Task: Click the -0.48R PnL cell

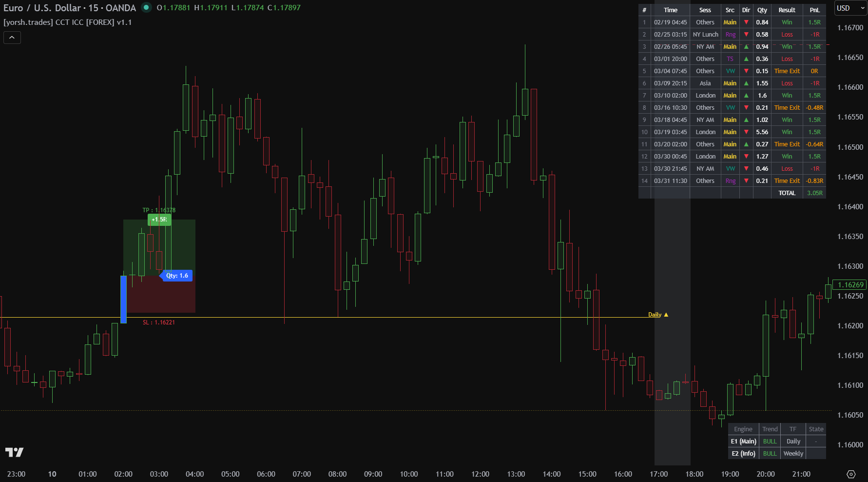Action: (x=814, y=108)
